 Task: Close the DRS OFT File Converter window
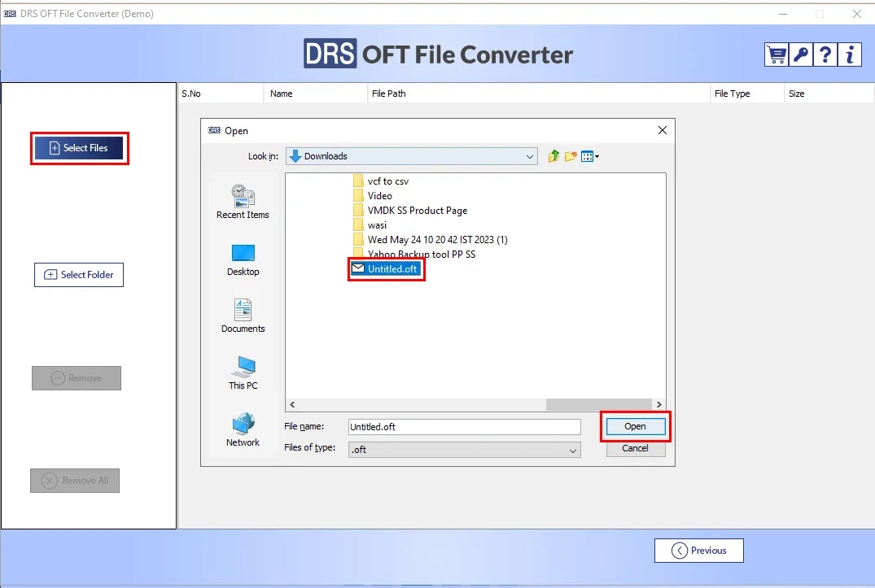[x=857, y=13]
